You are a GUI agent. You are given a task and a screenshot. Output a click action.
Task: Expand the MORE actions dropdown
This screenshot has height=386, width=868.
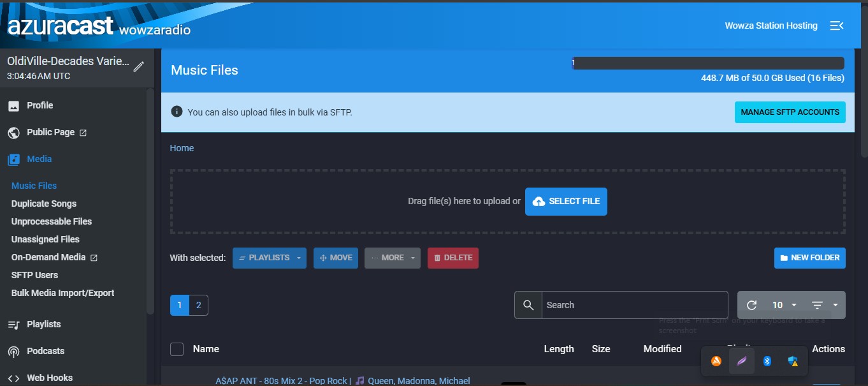[392, 258]
